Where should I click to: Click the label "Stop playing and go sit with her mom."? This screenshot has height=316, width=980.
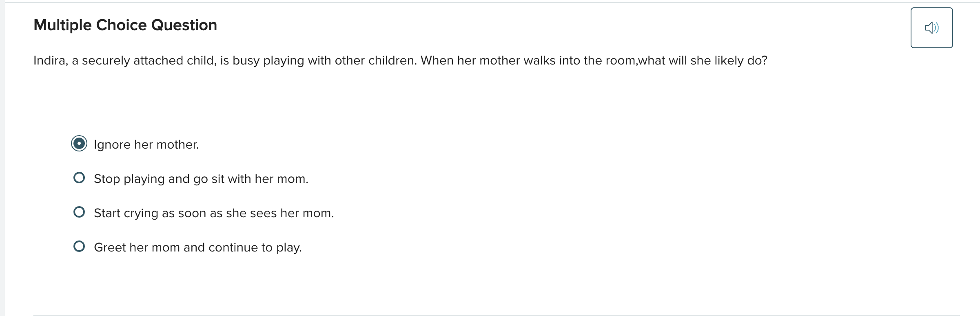click(201, 178)
